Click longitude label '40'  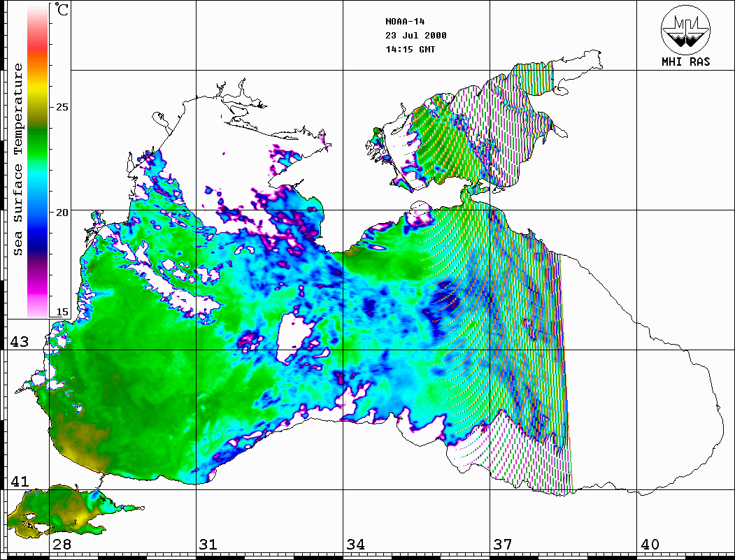coord(650,544)
